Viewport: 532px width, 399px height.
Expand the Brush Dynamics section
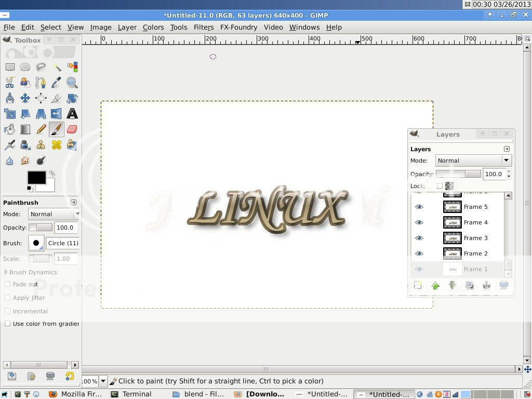point(6,272)
